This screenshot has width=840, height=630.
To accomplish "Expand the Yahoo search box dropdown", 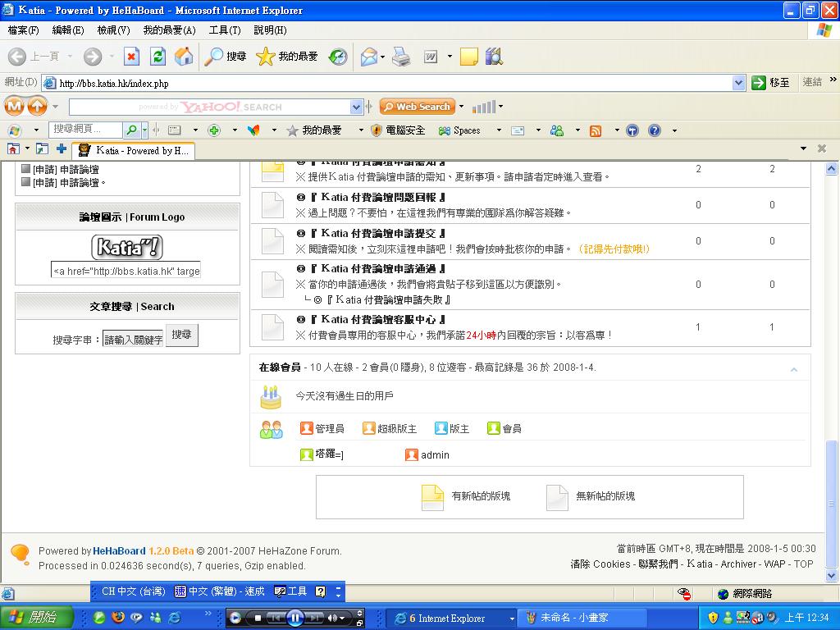I will point(356,107).
